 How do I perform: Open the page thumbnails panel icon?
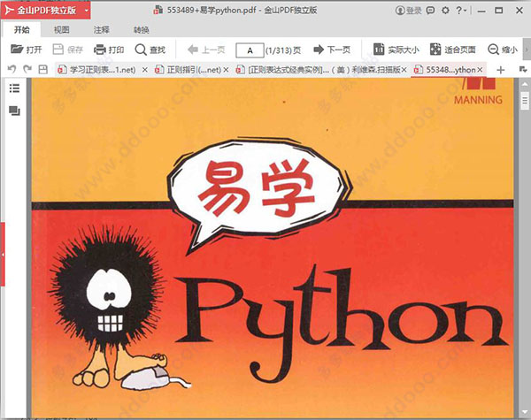[14, 111]
